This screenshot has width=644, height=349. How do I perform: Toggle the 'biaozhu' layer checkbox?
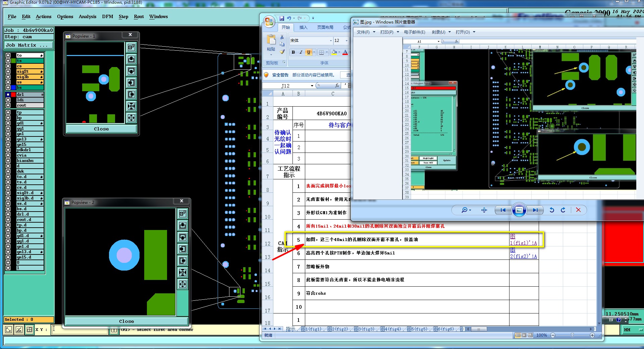click(8, 161)
